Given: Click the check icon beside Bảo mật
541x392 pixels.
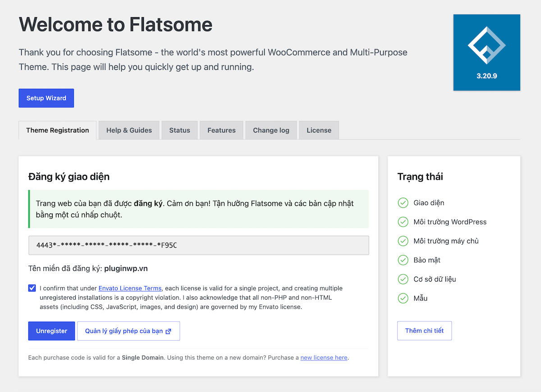Looking at the screenshot, I should (403, 260).
